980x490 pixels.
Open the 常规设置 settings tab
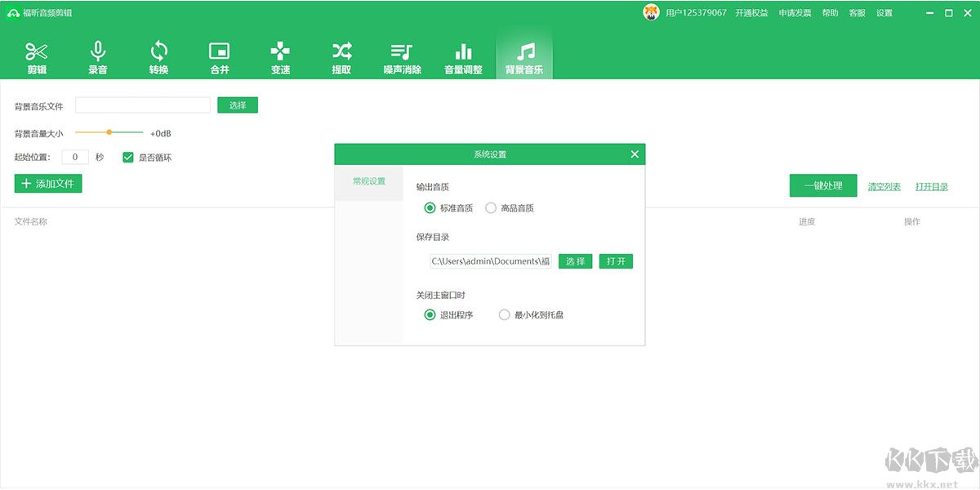click(x=369, y=181)
